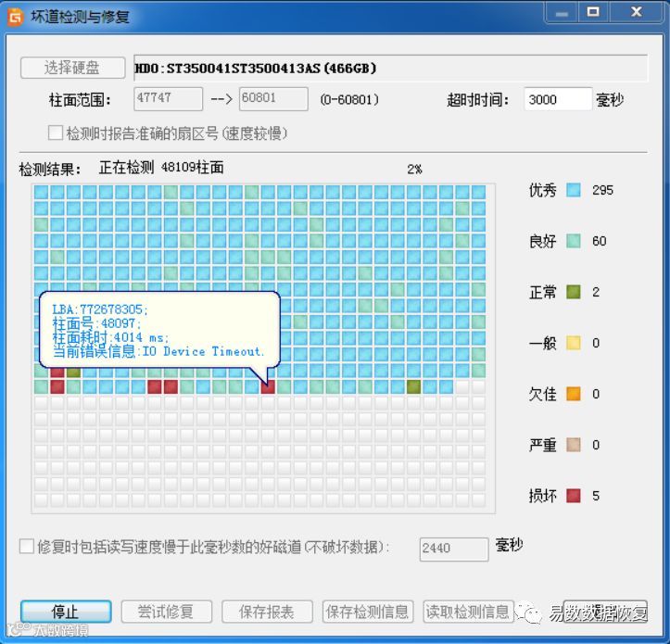Image resolution: width=670 pixels, height=644 pixels.
Task: Click the timeout field showing 3000
Action: point(558,99)
